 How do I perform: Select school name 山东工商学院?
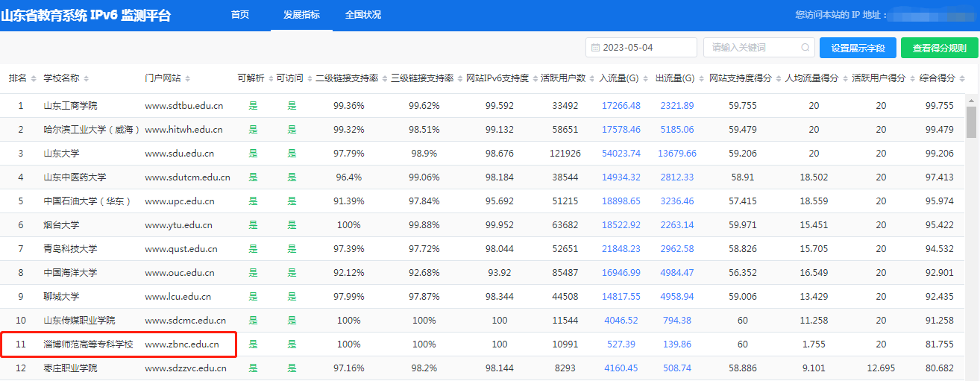(70, 106)
